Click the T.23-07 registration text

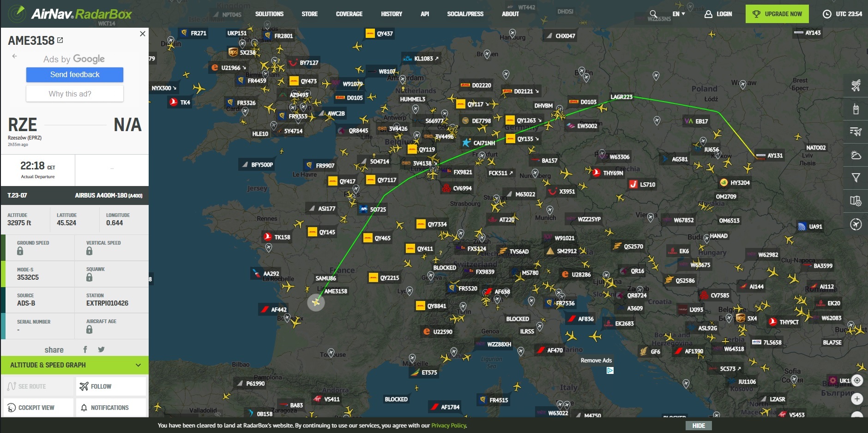click(x=17, y=196)
